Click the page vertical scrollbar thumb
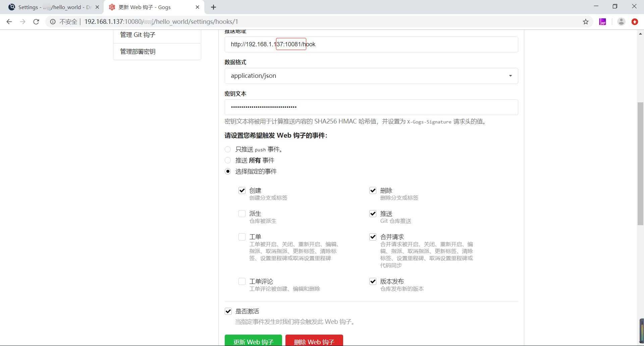 (x=640, y=163)
